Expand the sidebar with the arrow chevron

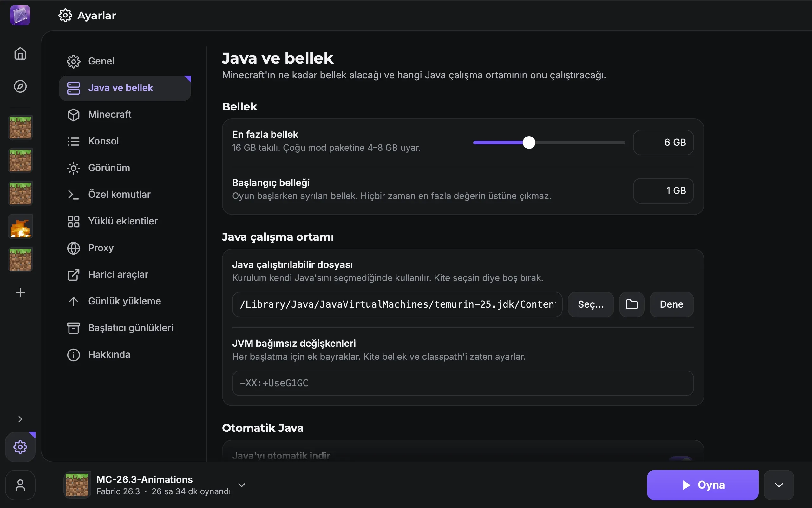(x=20, y=419)
